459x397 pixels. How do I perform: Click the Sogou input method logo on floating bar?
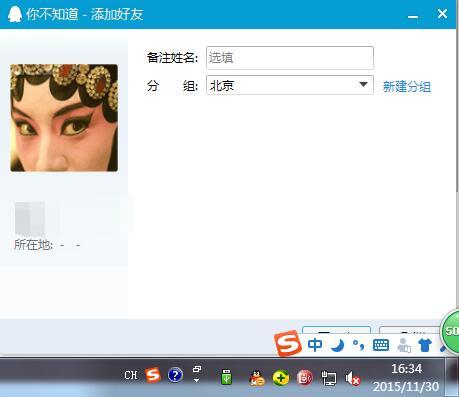tap(288, 343)
